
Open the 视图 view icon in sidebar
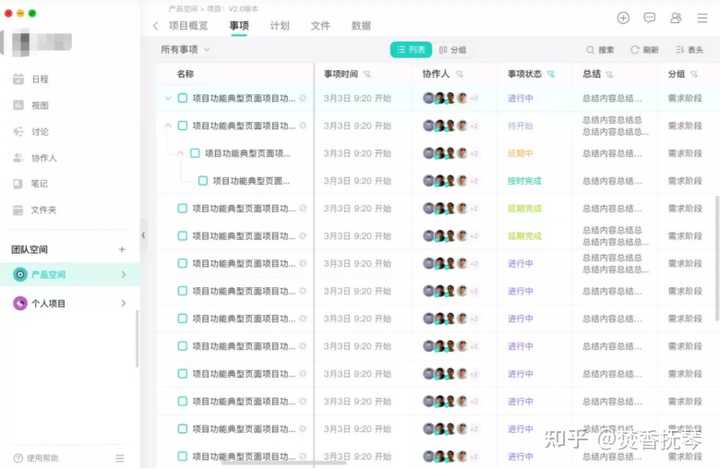[18, 105]
